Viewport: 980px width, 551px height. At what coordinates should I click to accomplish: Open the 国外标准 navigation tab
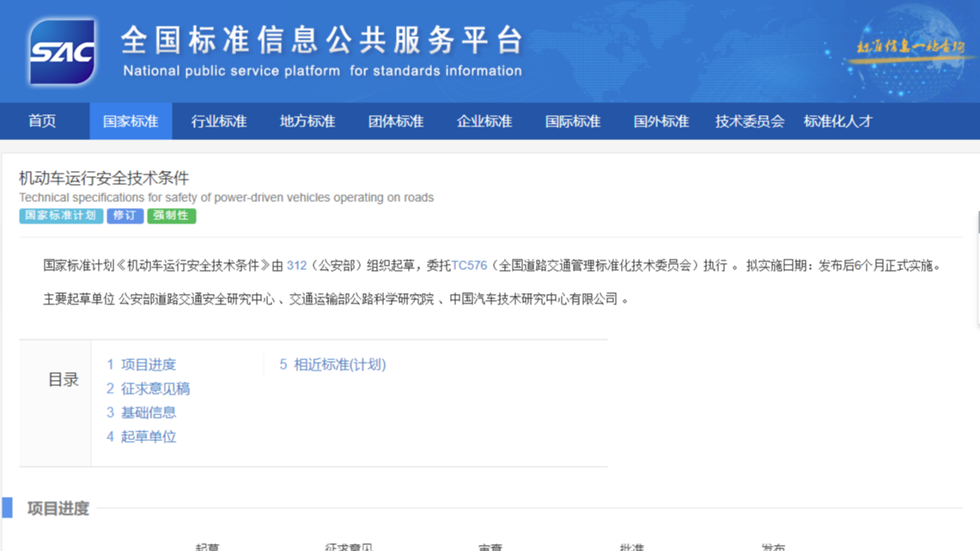pos(661,121)
